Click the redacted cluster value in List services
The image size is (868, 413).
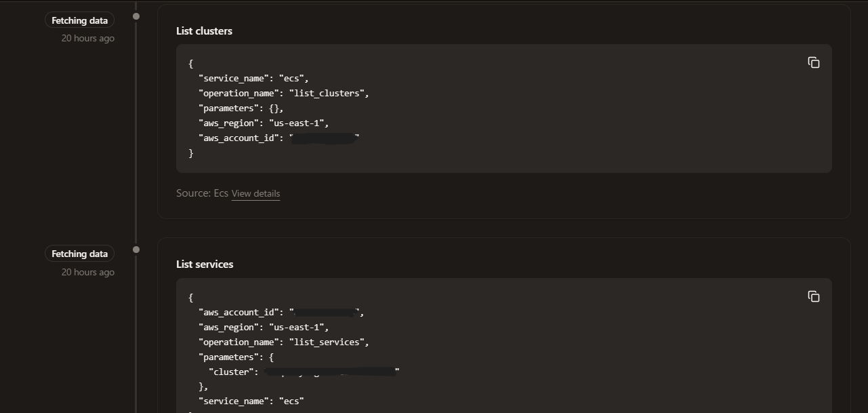tap(331, 372)
